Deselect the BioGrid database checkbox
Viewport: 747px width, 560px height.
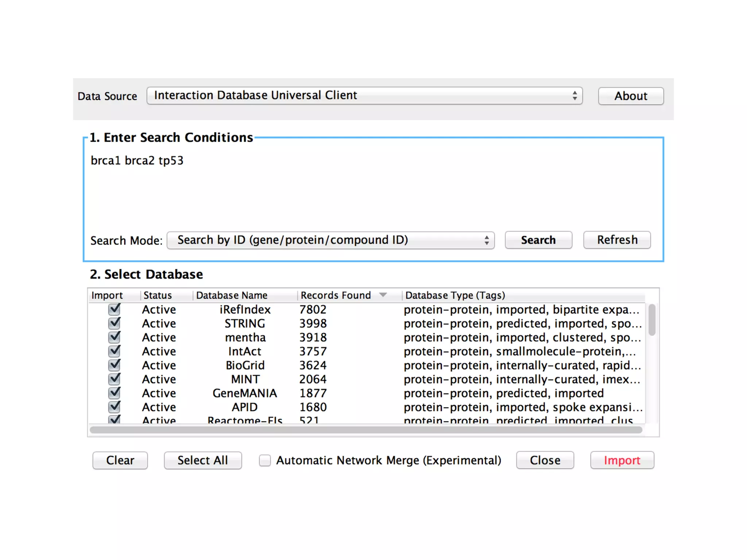coord(115,365)
